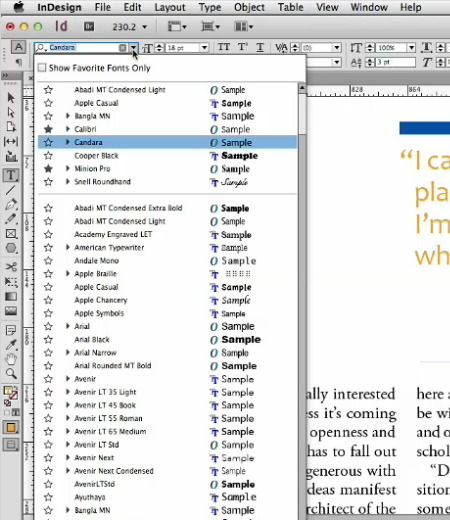Select the Direct Selection tool
The width and height of the screenshot is (450, 520).
point(11,112)
